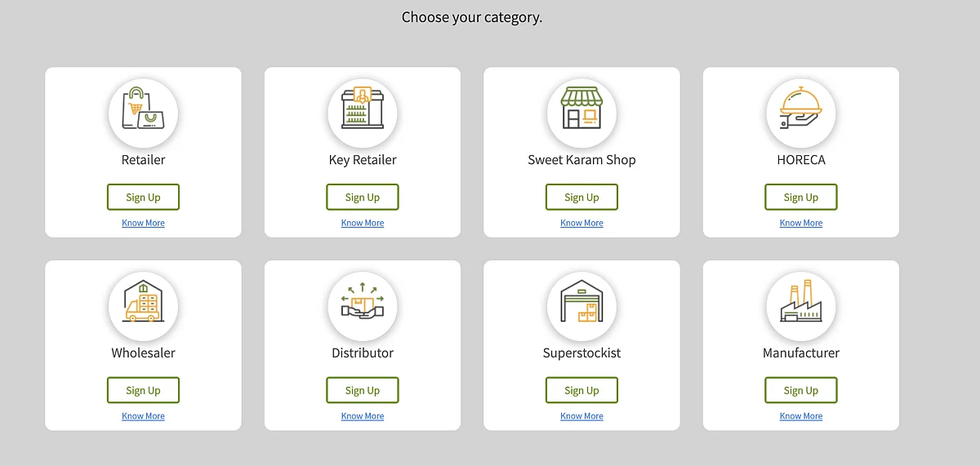The height and width of the screenshot is (466, 980).
Task: Open Know More for Retailer
Action: pos(143,223)
